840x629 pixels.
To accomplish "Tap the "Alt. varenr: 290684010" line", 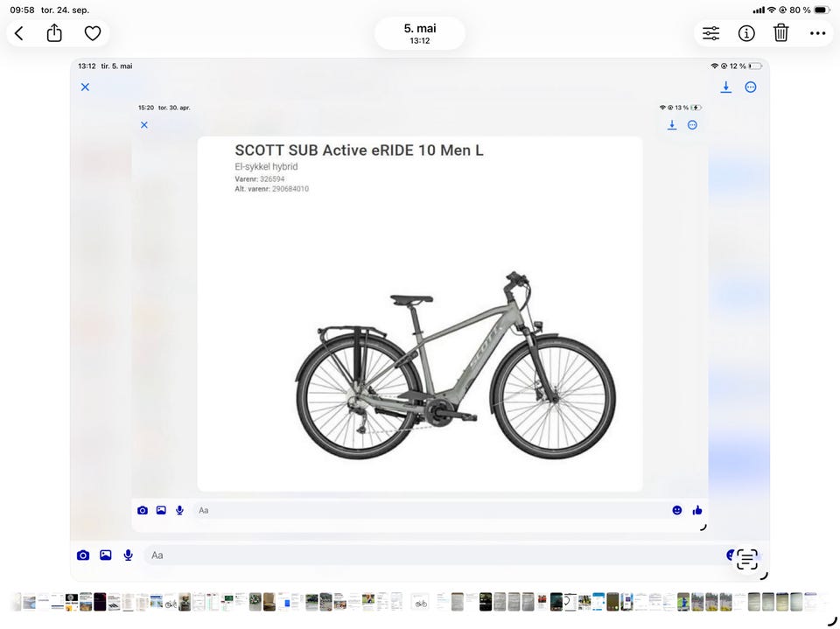I will click(x=271, y=189).
